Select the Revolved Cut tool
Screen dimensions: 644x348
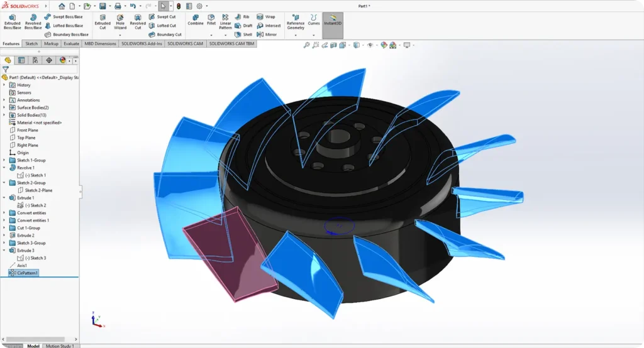[138, 22]
